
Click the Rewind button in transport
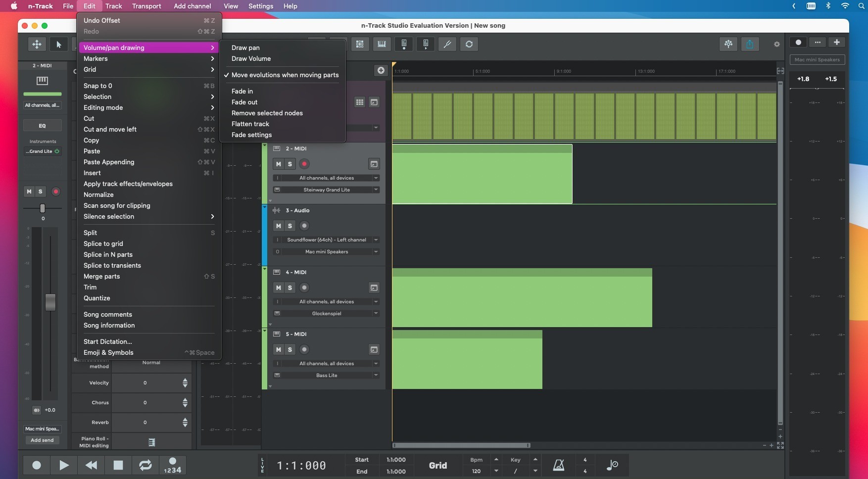(91, 465)
